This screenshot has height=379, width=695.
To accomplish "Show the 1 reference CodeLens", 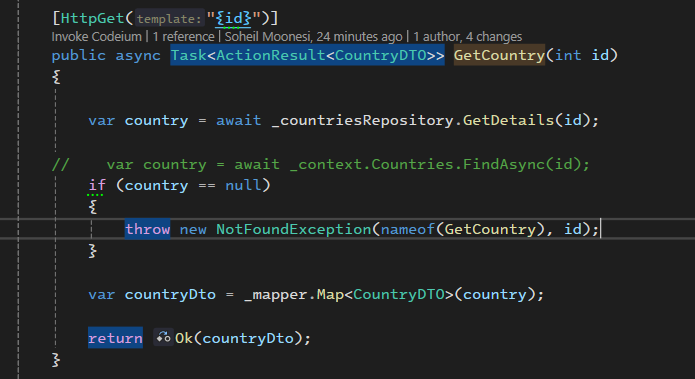I will click(x=184, y=36).
